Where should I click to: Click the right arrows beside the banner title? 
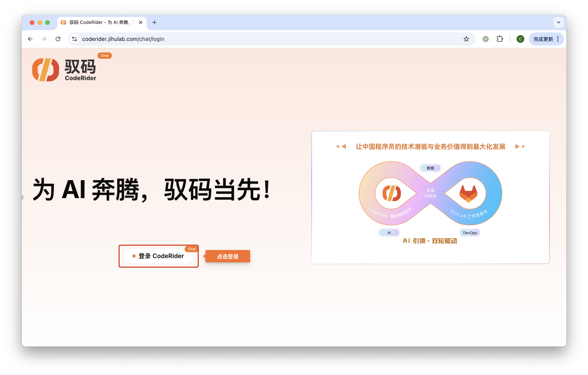(520, 147)
